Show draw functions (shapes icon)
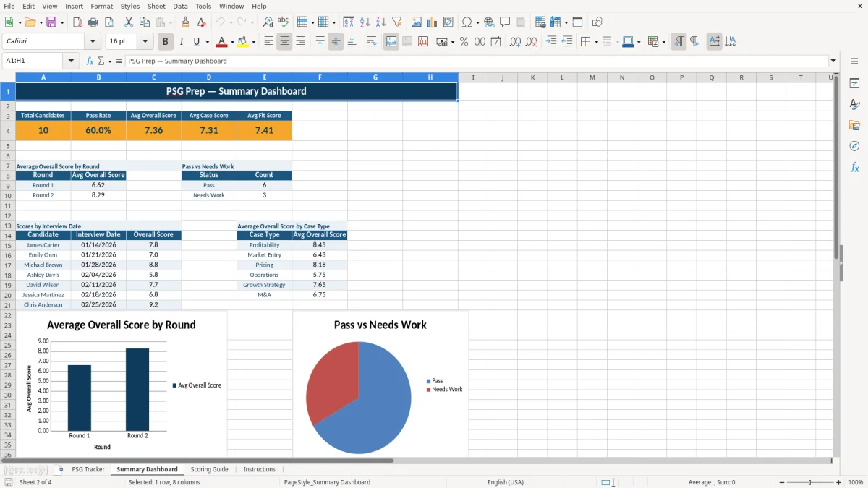Image resolution: width=868 pixels, height=488 pixels. point(597,22)
